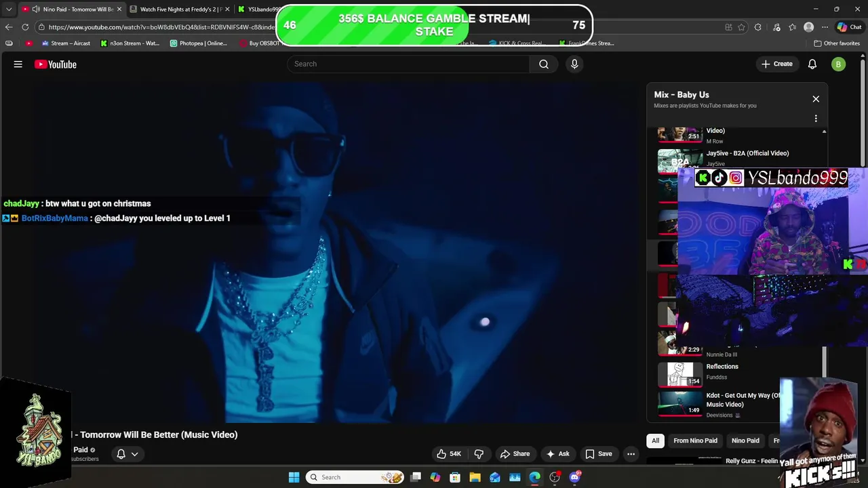The width and height of the screenshot is (868, 488).
Task: Open the Split screen icon in address bar
Action: [728, 27]
